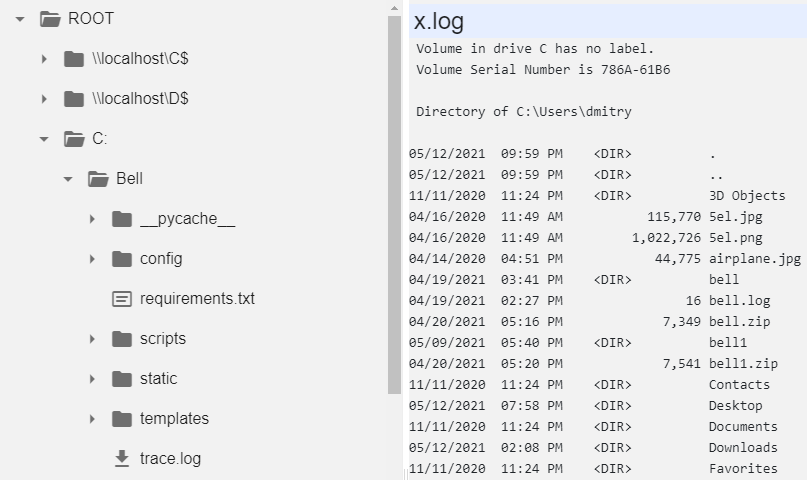Collapse the C: drive node
The width and height of the screenshot is (807, 480).
44,139
